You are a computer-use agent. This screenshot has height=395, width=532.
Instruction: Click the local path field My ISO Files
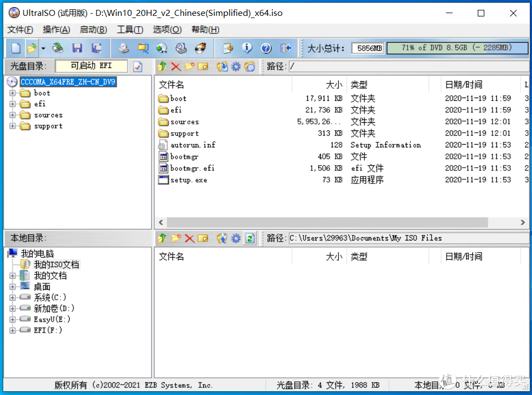409,238
